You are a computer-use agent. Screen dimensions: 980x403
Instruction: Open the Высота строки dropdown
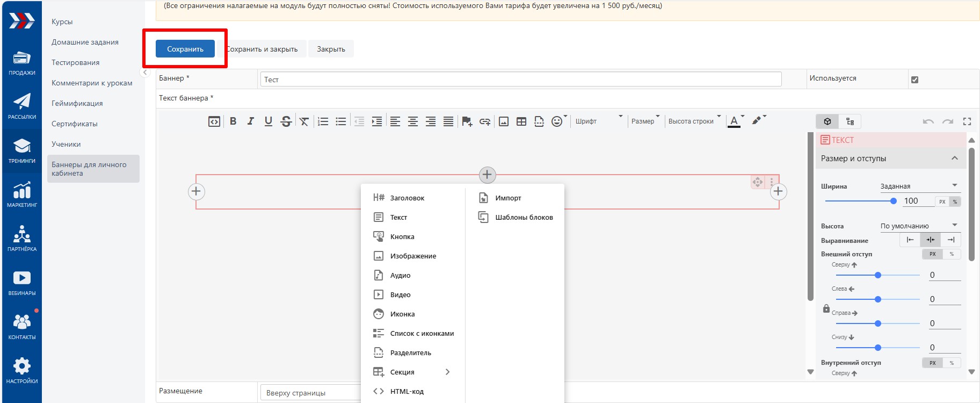click(x=694, y=121)
